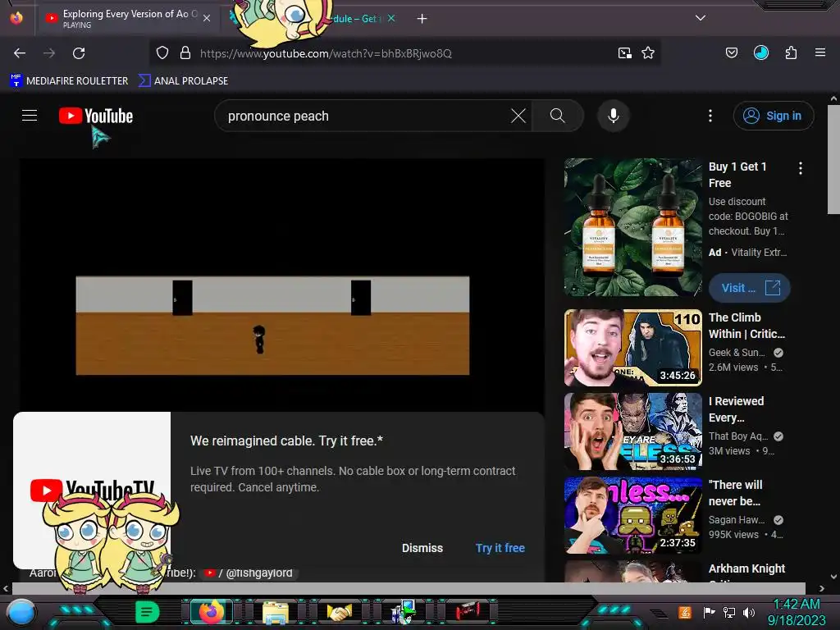Image resolution: width=840 pixels, height=630 pixels.
Task: Open the round blue extension icon in toolbar
Action: 760,52
